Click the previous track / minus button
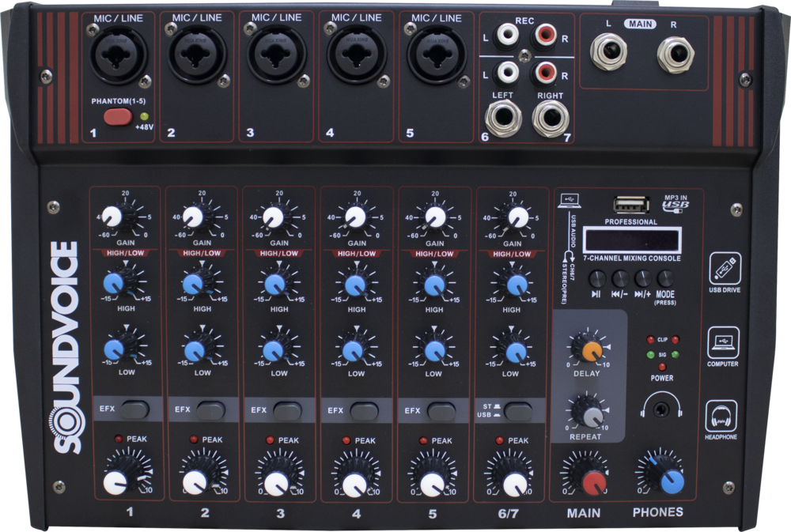The image size is (791, 532). 620,278
